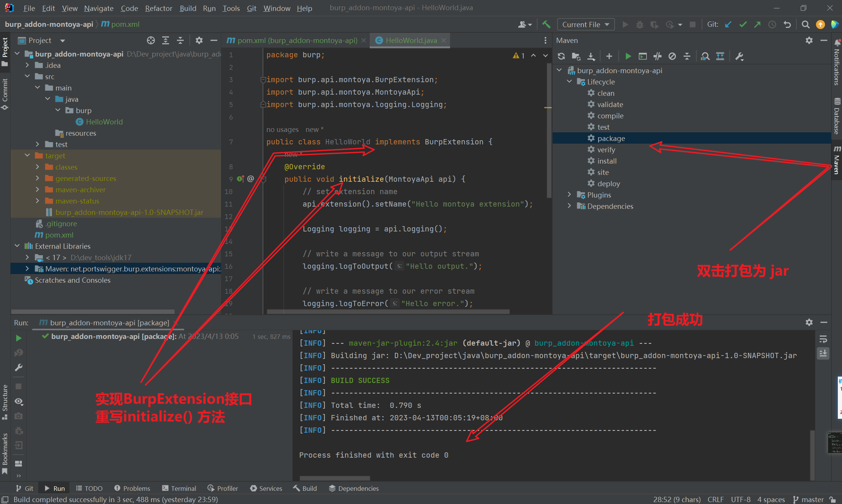
Task: Open Run panel settings gear
Action: 809,322
